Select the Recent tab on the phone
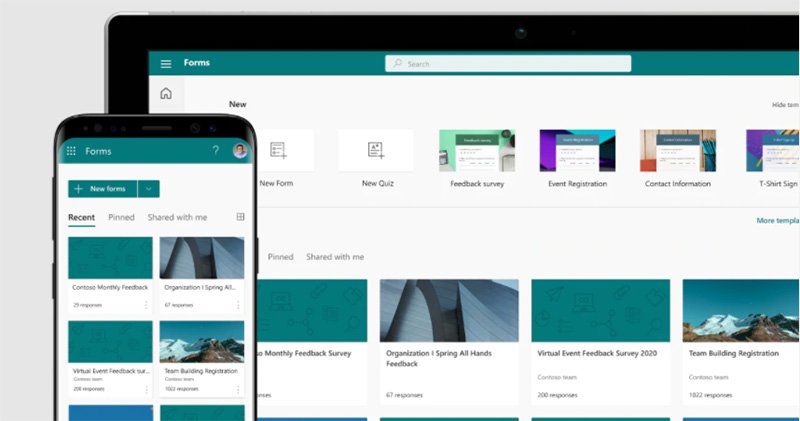Image resolution: width=800 pixels, height=421 pixels. pyautogui.click(x=81, y=217)
